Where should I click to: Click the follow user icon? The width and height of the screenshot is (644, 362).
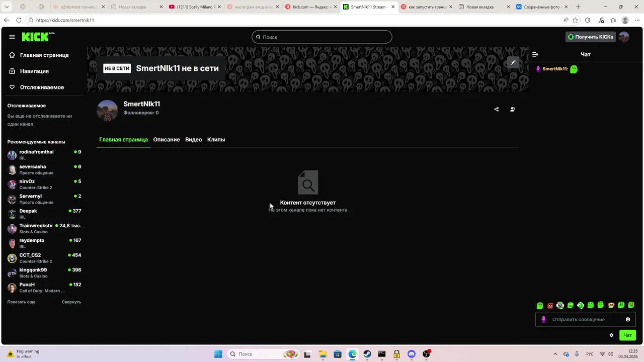point(513,109)
